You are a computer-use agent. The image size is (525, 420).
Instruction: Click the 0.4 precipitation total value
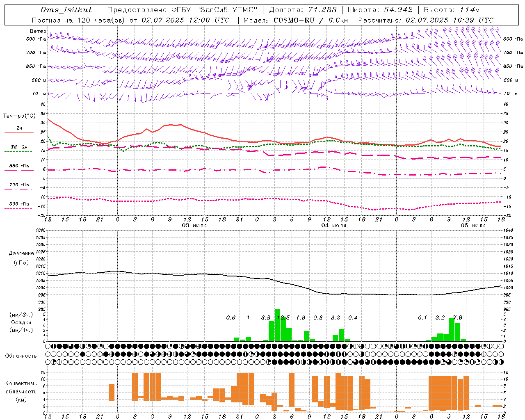(x=353, y=318)
